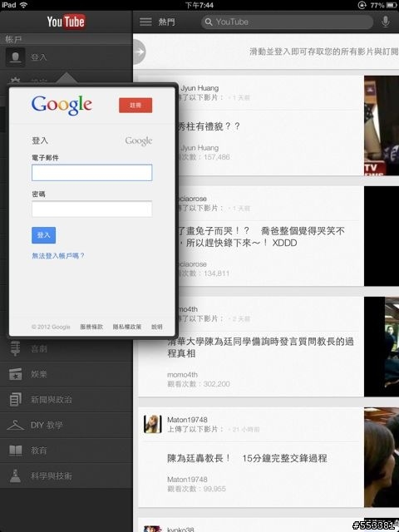Tap banner text 滑動並登入即可存取您的所有影片
This screenshot has height=532, width=399.
click(x=324, y=52)
